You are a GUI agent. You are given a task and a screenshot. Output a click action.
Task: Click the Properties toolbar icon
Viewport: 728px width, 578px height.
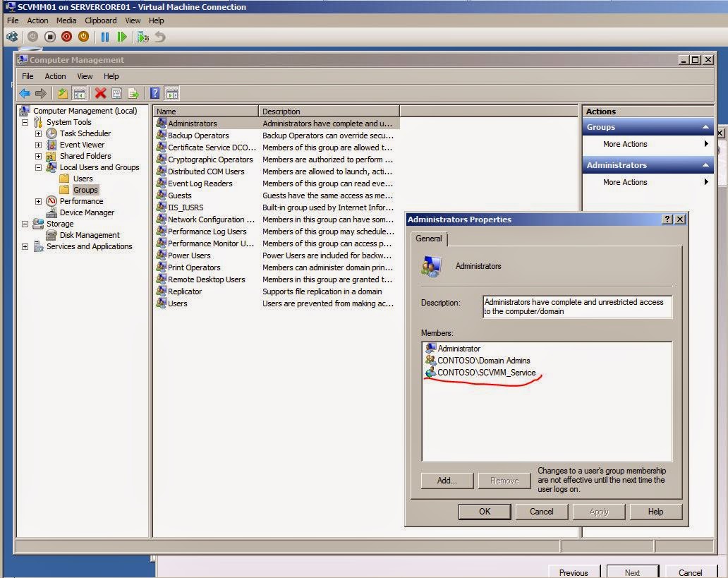(117, 93)
